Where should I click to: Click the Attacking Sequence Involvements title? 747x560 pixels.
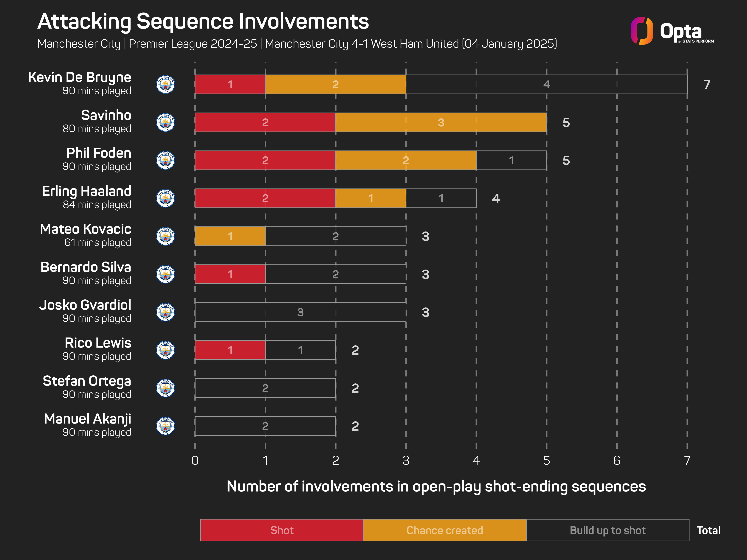(203, 21)
